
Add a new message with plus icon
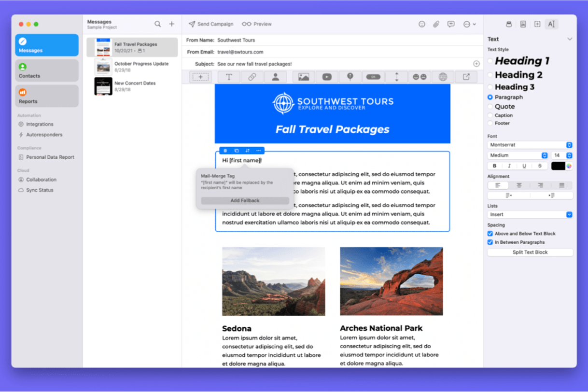click(172, 24)
